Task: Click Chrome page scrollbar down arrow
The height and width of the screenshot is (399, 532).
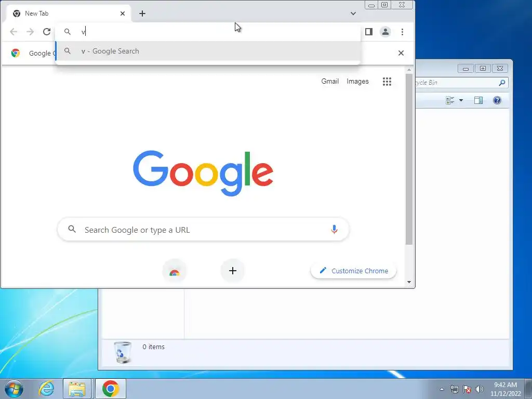Action: click(409, 282)
